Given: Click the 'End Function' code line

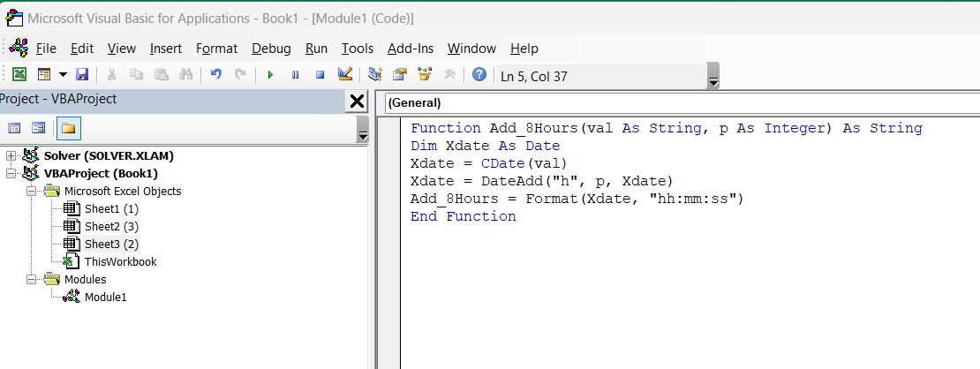Looking at the screenshot, I should (464, 216).
